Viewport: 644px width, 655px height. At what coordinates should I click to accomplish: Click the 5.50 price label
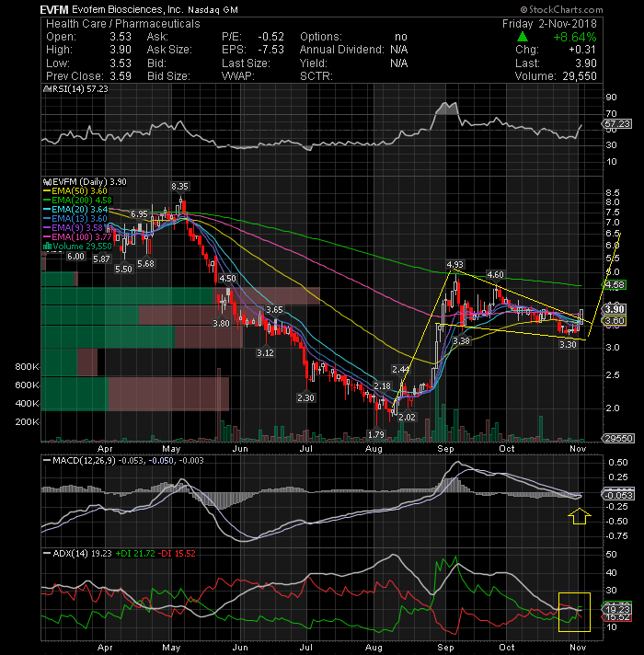click(x=123, y=269)
